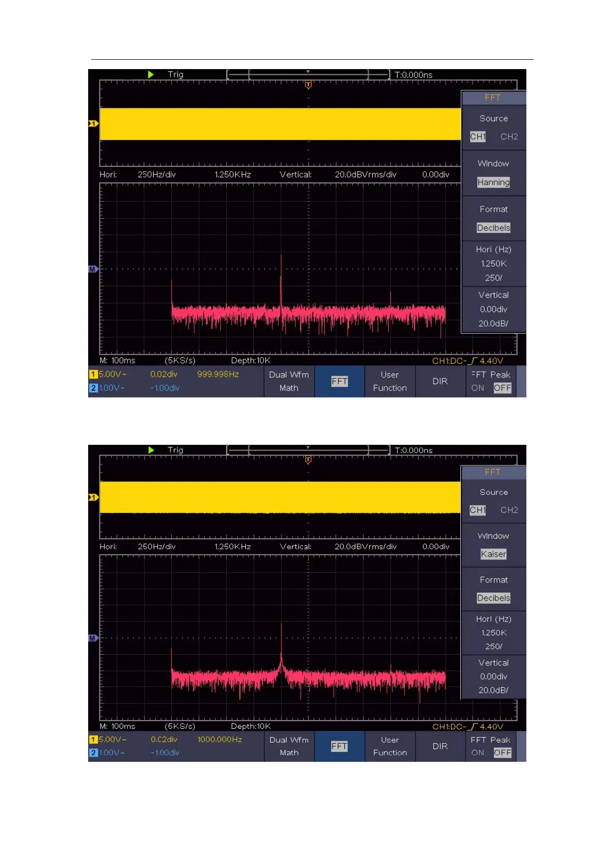Image resolution: width=614 pixels, height=868 pixels.
Task: Click M: 100ms timebase in Hanning screenshot
Action: (118, 360)
